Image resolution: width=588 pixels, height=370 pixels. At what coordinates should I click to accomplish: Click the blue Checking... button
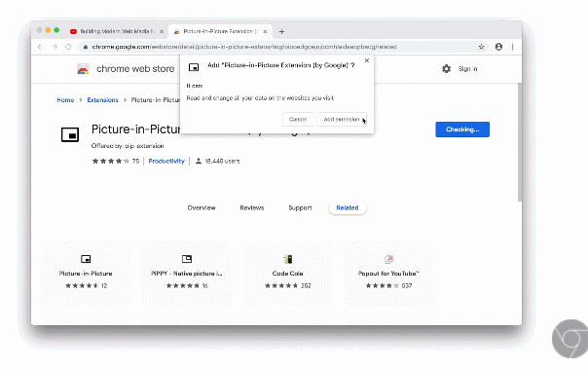(462, 129)
